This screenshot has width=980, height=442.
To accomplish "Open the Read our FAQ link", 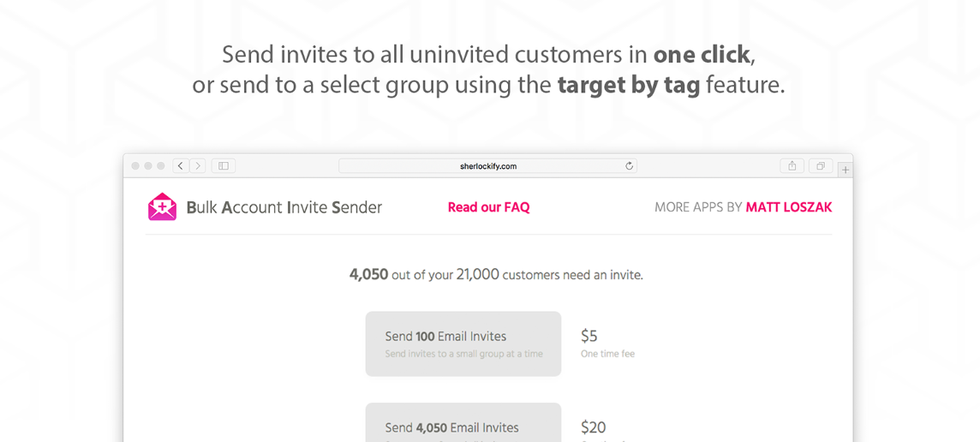I will [488, 207].
